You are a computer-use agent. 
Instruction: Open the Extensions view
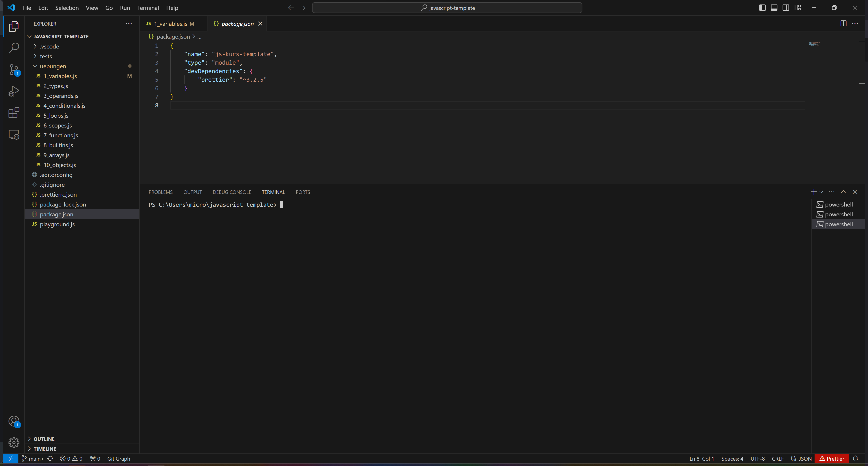coord(13,113)
